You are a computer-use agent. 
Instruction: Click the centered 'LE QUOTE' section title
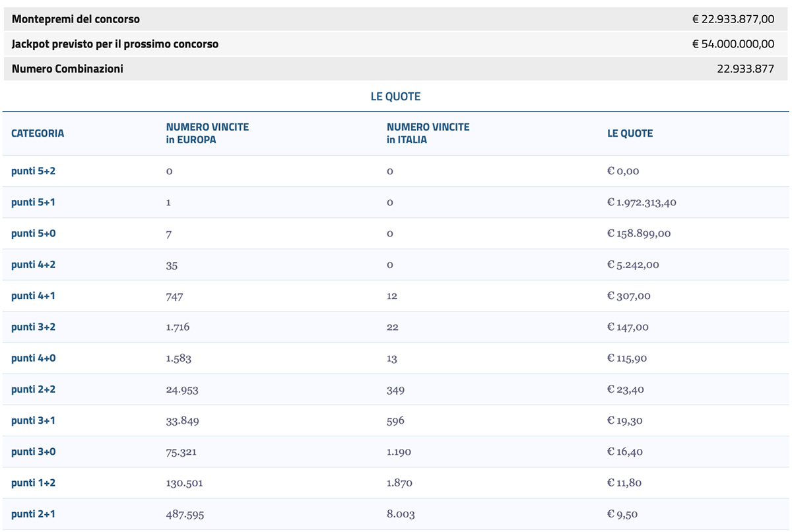395,96
